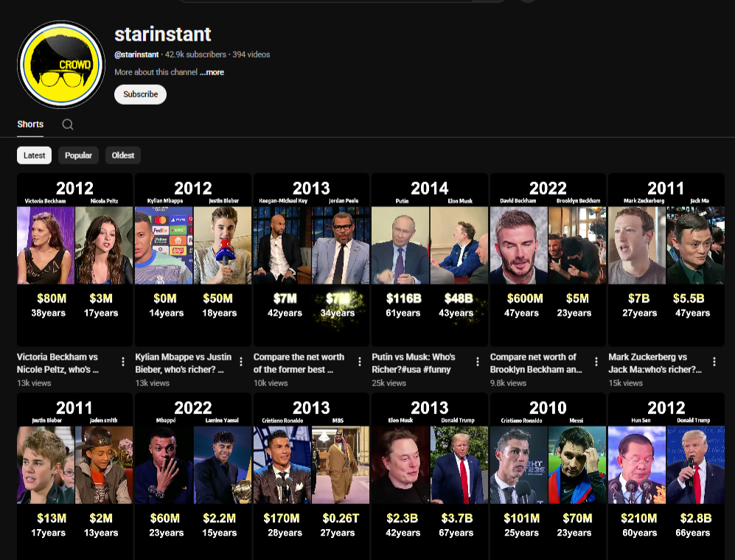This screenshot has height=560, width=735.
Task: Switch sorting to Popular
Action: (x=78, y=155)
